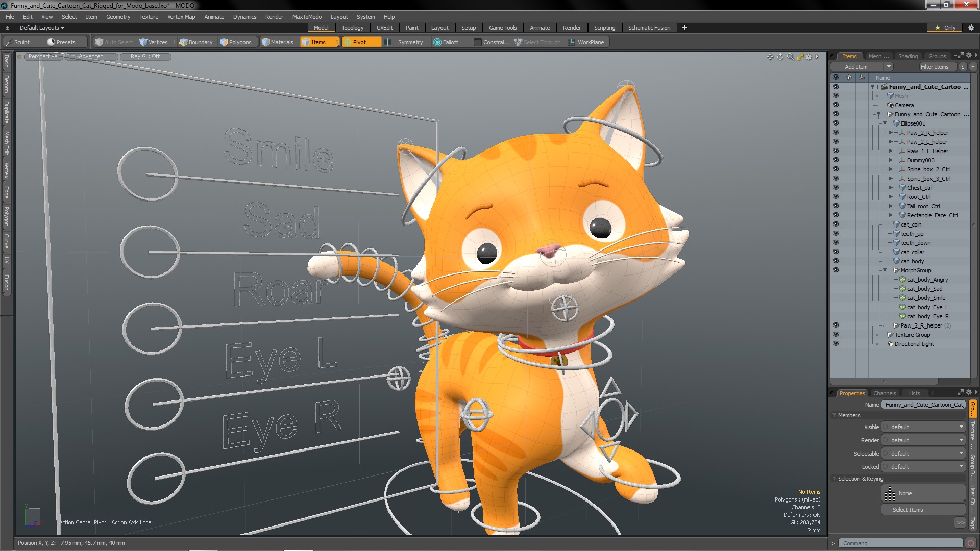This screenshot has height=551, width=980.
Task: Click the viewport move icon
Action: pyautogui.click(x=770, y=57)
